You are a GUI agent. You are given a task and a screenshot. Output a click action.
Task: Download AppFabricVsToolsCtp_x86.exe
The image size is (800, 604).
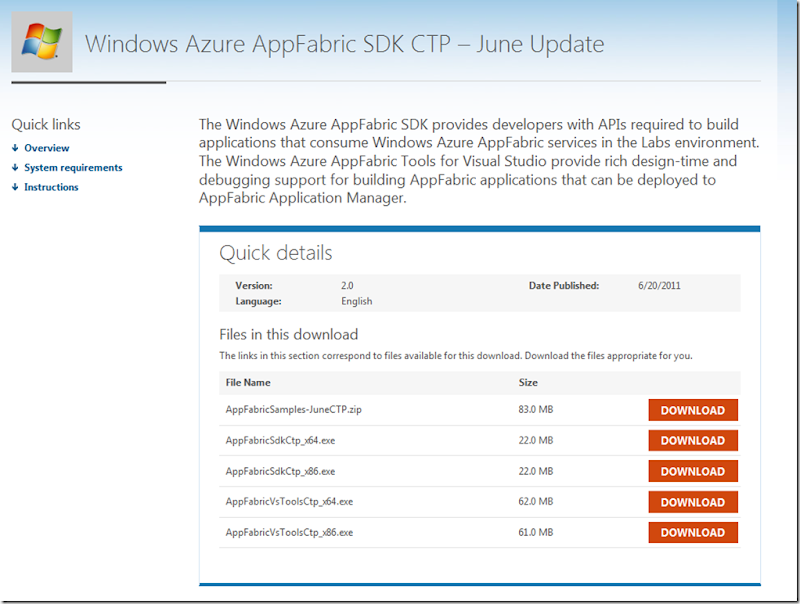[x=693, y=532]
